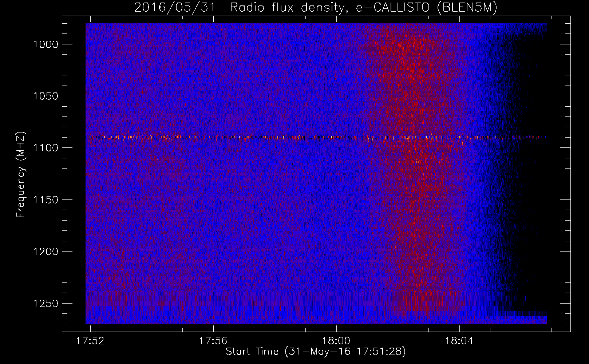Screen dimensions: 589x364
Task: Click the 1000 frequency tick label
Action: (x=46, y=44)
